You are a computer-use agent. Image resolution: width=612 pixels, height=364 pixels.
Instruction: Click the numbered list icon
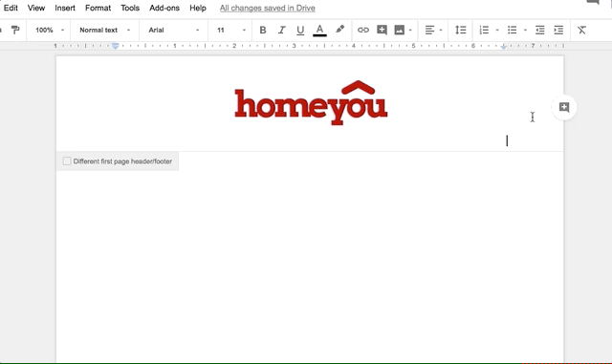(484, 30)
